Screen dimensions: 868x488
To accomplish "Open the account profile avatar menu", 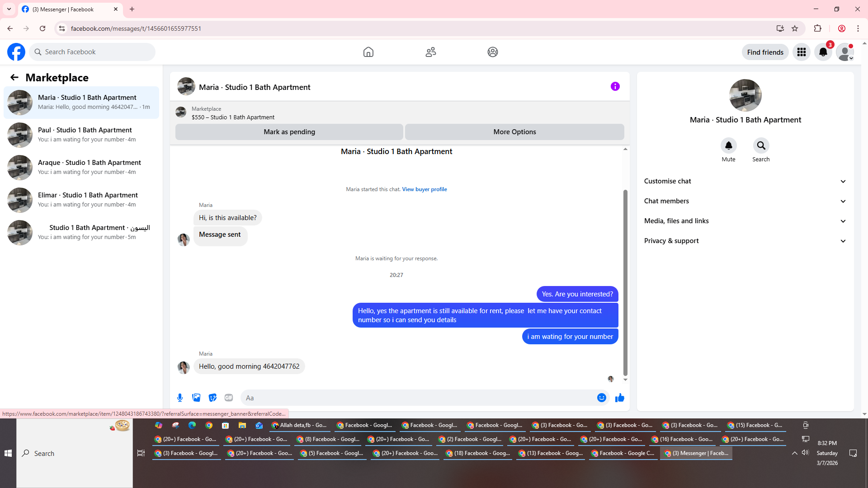I will coord(845,52).
